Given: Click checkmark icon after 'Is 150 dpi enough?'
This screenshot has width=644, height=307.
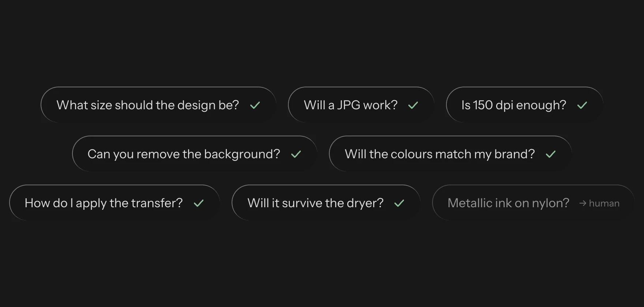Looking at the screenshot, I should point(582,105).
